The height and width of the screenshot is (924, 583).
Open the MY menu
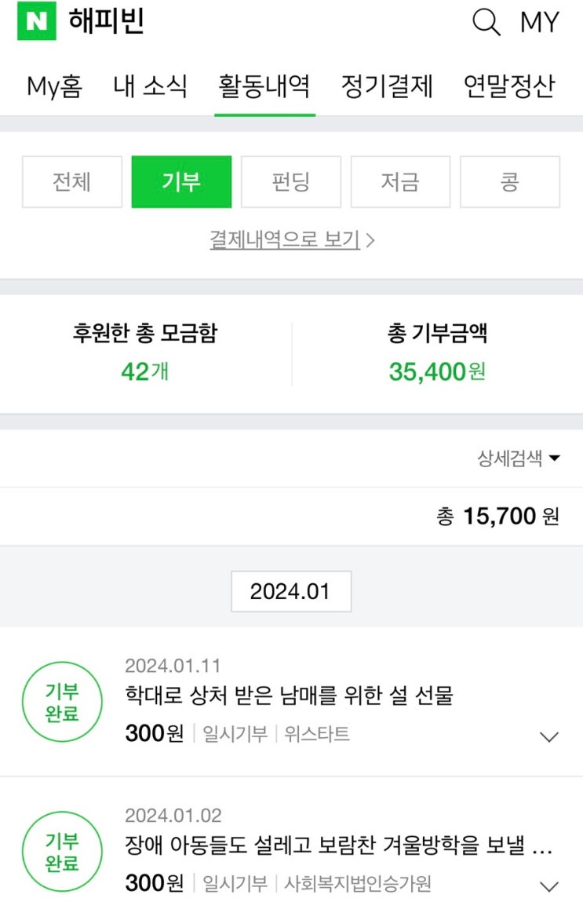(x=540, y=22)
